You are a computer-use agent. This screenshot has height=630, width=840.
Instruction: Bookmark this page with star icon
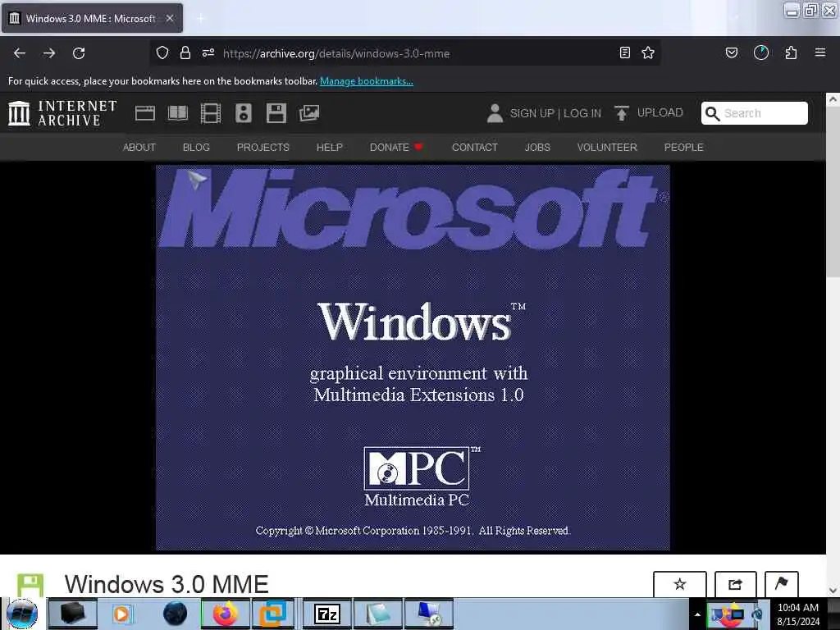[x=648, y=52]
